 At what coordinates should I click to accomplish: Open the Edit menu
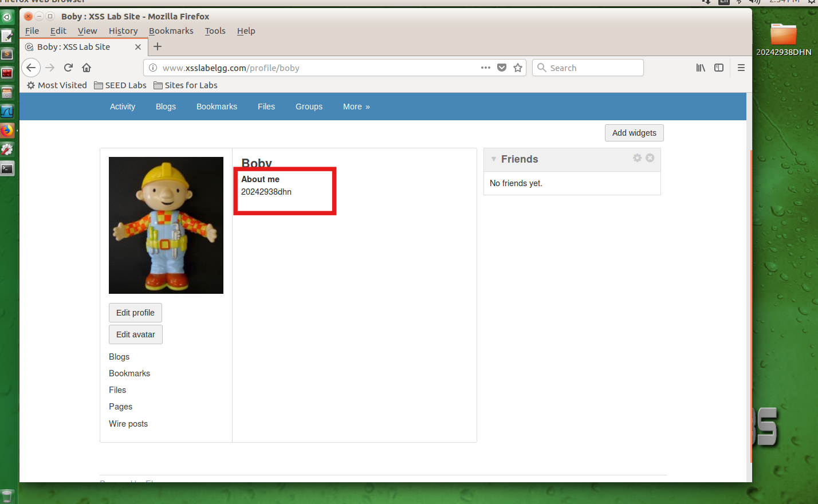pyautogui.click(x=58, y=31)
